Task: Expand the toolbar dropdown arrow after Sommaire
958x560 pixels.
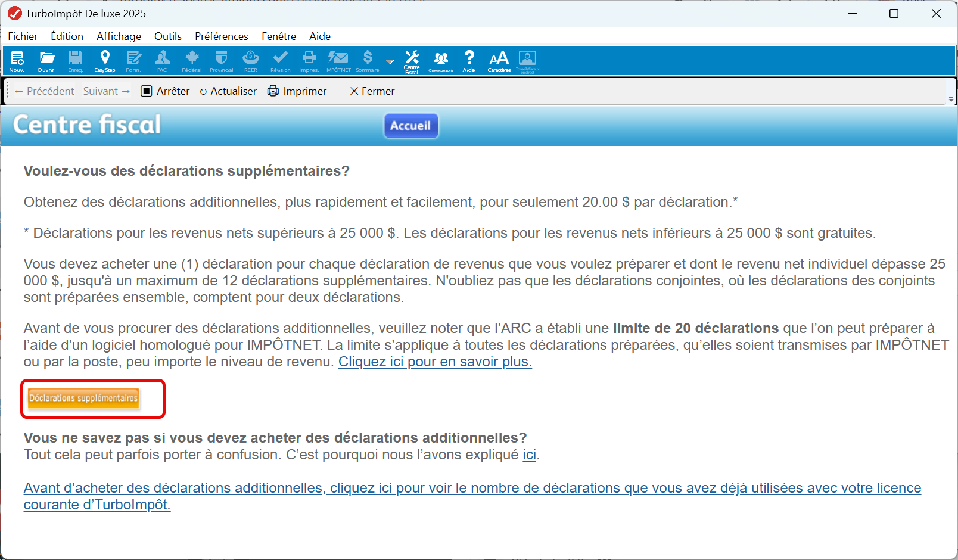Action: click(390, 61)
